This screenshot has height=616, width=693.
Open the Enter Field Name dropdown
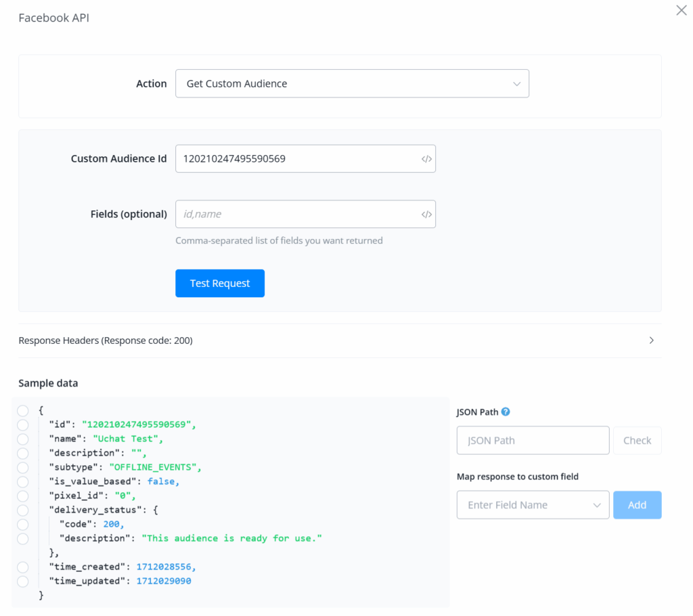pyautogui.click(x=533, y=505)
